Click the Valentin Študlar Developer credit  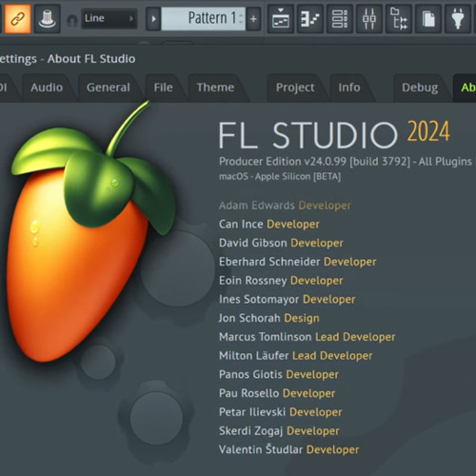click(289, 449)
